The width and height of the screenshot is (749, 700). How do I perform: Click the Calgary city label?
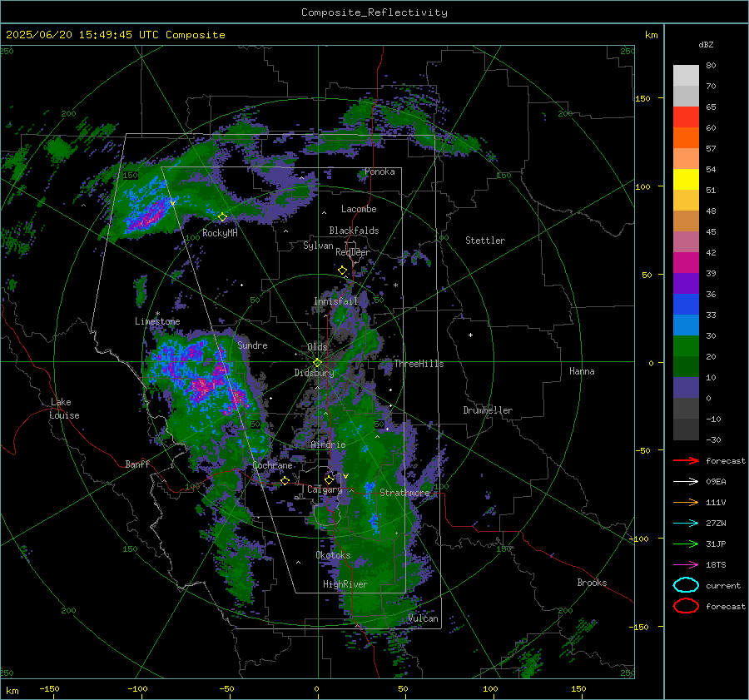click(x=325, y=489)
